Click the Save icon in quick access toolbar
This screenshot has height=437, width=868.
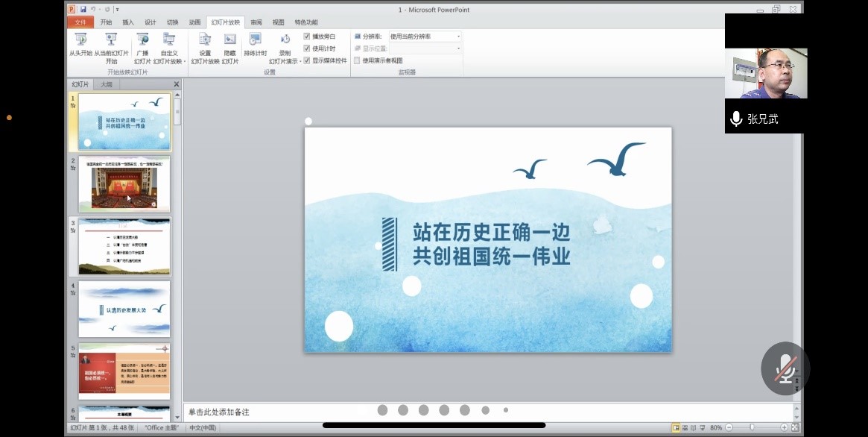coord(83,10)
